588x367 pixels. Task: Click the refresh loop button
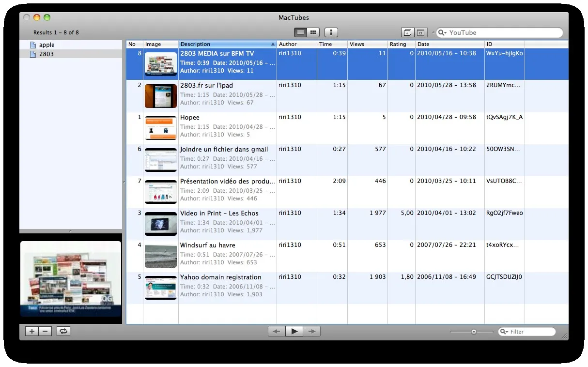click(63, 331)
